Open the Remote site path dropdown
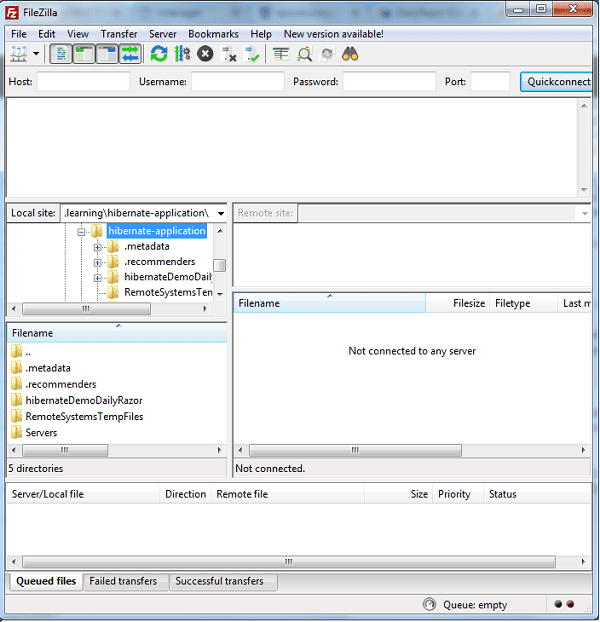 pos(585,213)
